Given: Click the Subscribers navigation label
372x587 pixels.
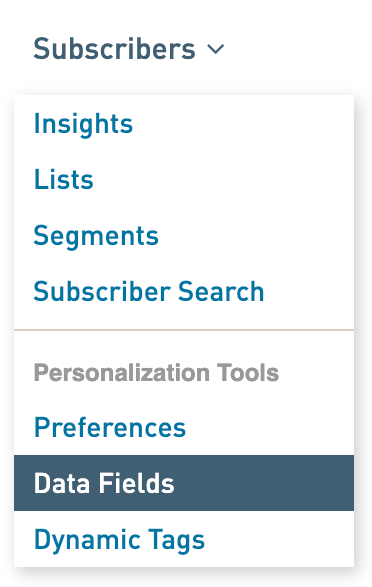Looking at the screenshot, I should (x=114, y=49).
